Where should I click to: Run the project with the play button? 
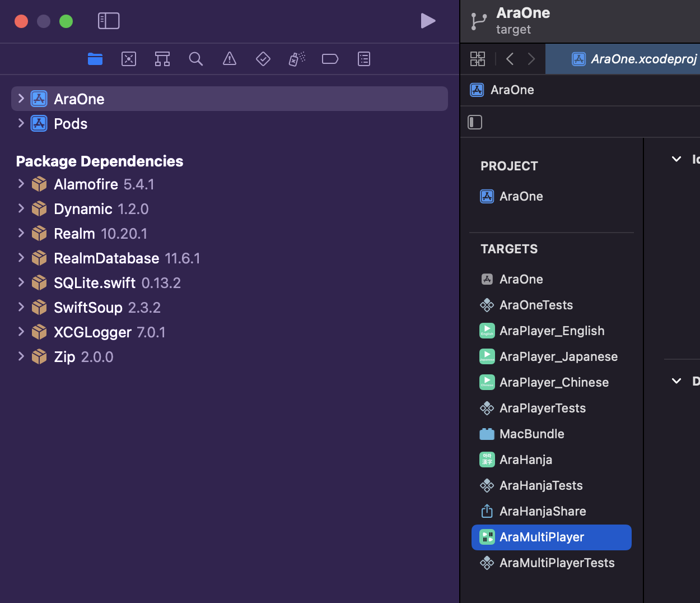[x=428, y=21]
